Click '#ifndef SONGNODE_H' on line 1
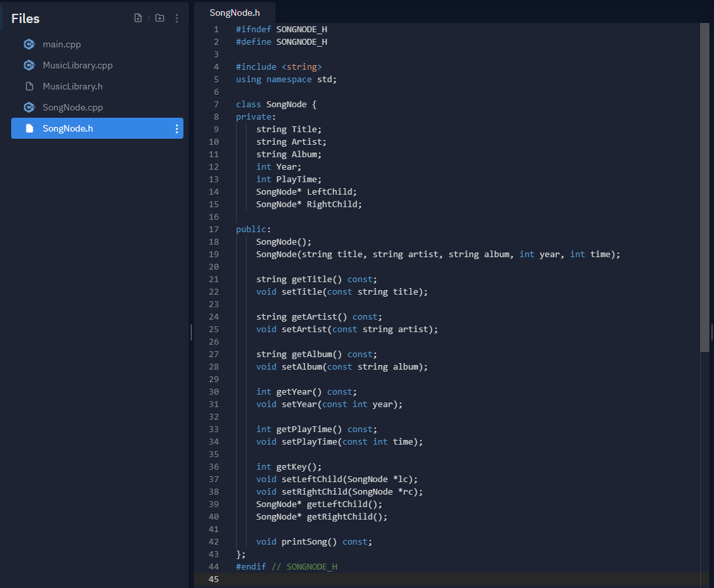Image resolution: width=714 pixels, height=588 pixels. tap(281, 29)
